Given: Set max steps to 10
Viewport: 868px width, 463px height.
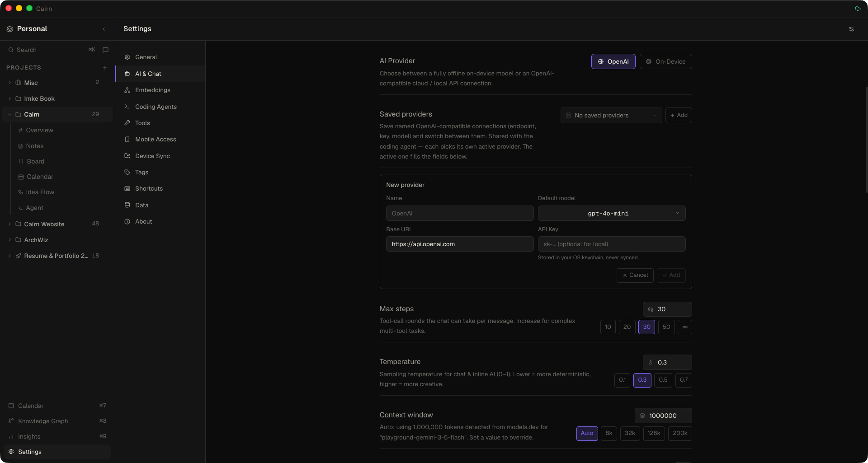Looking at the screenshot, I should (608, 327).
